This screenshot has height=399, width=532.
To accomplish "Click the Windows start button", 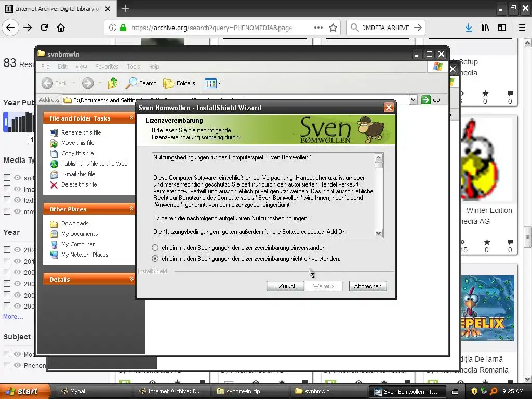I will pyautogui.click(x=24, y=391).
